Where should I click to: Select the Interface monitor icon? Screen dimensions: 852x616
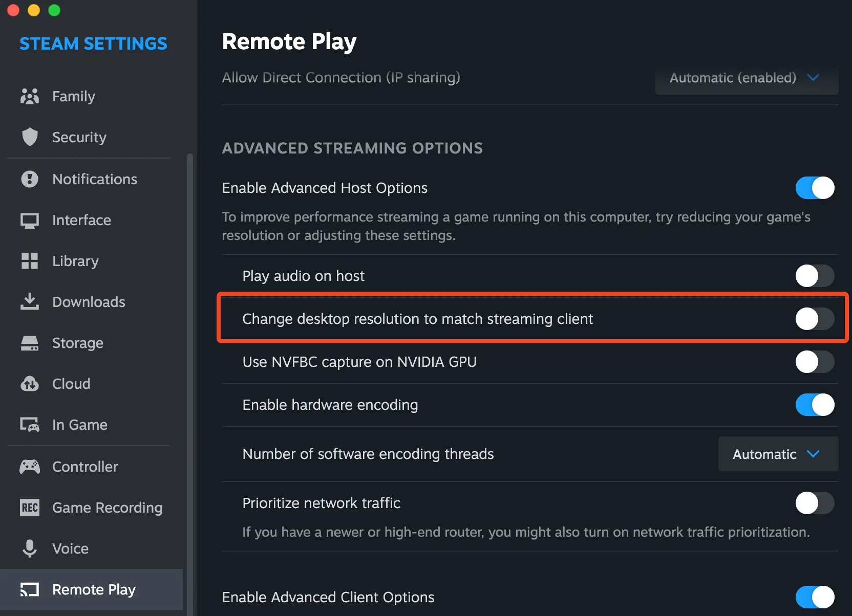[x=29, y=220]
